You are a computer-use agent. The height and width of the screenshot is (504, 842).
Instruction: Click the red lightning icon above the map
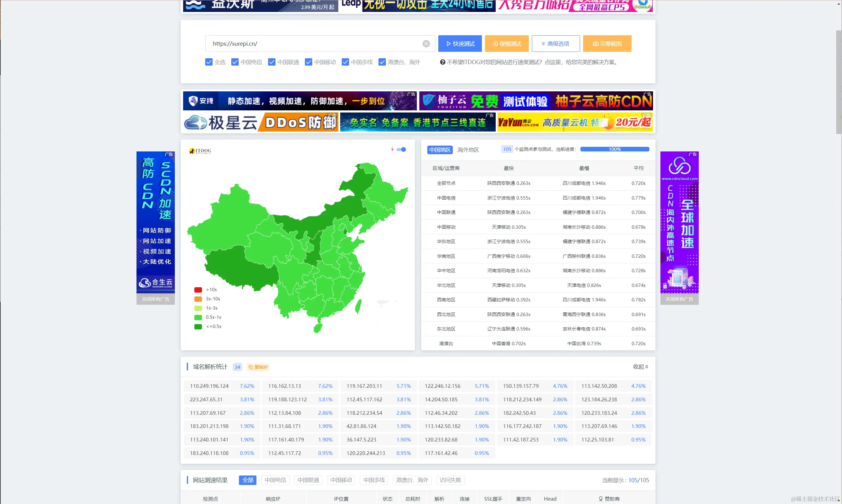tap(393, 149)
